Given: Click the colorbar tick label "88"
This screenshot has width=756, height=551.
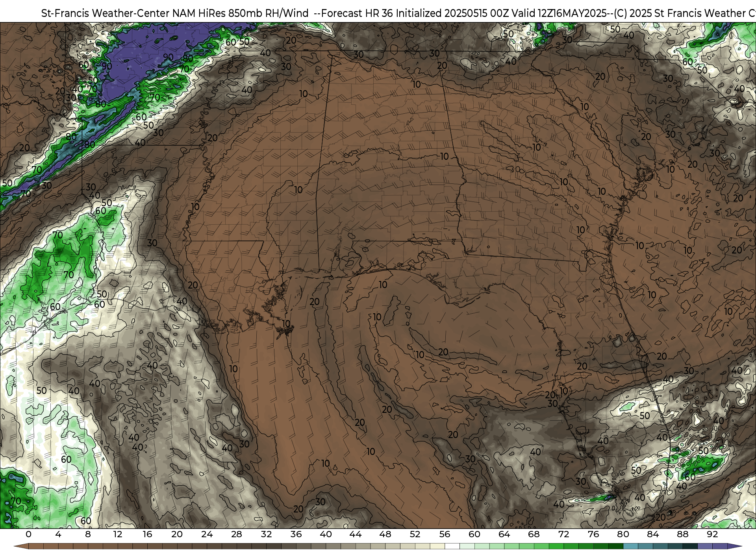Looking at the screenshot, I should (682, 534).
